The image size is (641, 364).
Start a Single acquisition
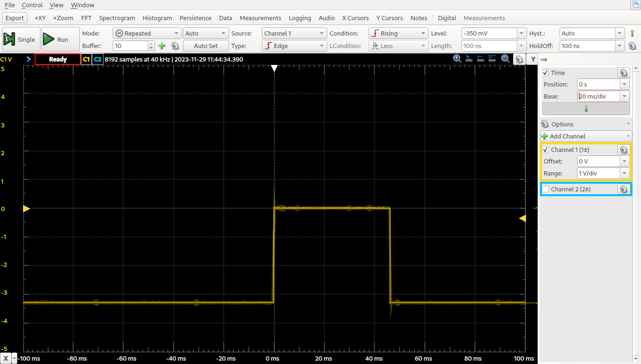20,39
